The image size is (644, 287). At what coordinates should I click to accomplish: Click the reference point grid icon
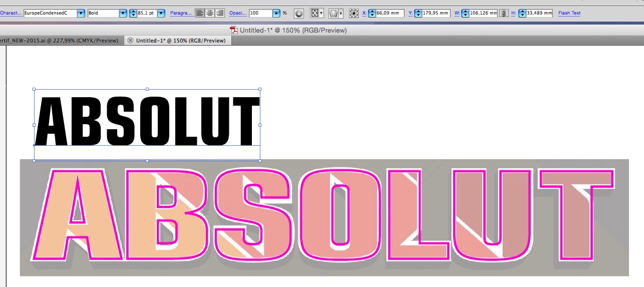[354, 13]
